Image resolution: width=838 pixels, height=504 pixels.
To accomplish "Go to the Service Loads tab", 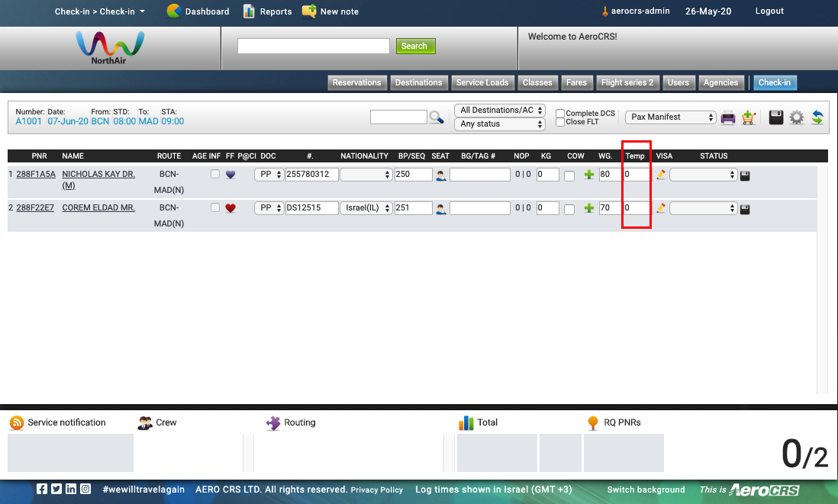I will coord(482,83).
